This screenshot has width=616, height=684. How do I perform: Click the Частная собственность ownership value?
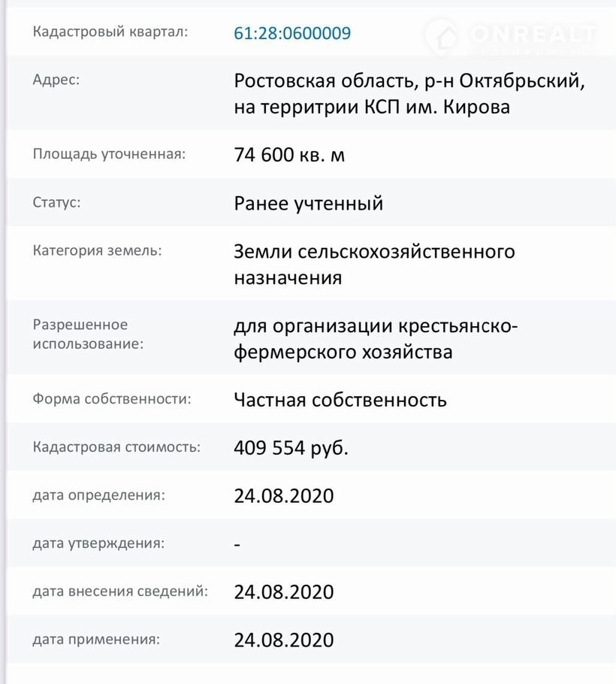[340, 399]
